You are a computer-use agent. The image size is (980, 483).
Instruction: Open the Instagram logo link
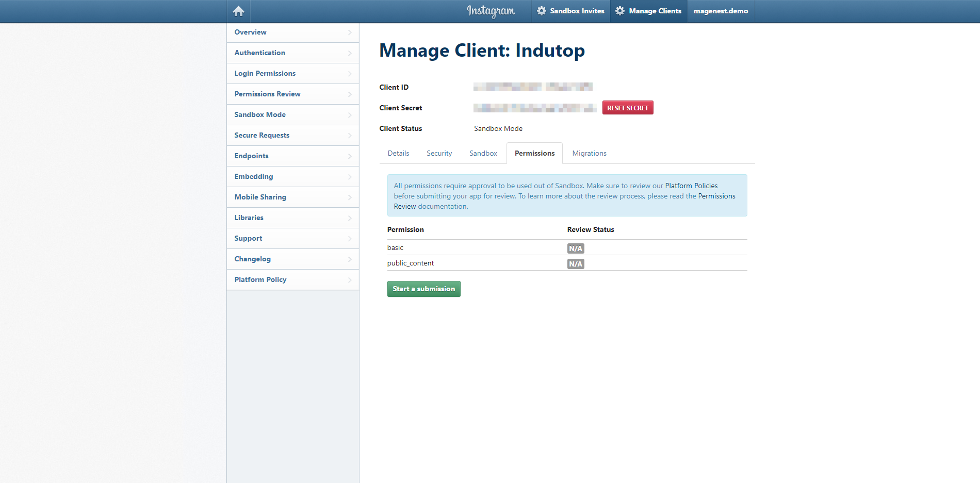click(x=491, y=11)
